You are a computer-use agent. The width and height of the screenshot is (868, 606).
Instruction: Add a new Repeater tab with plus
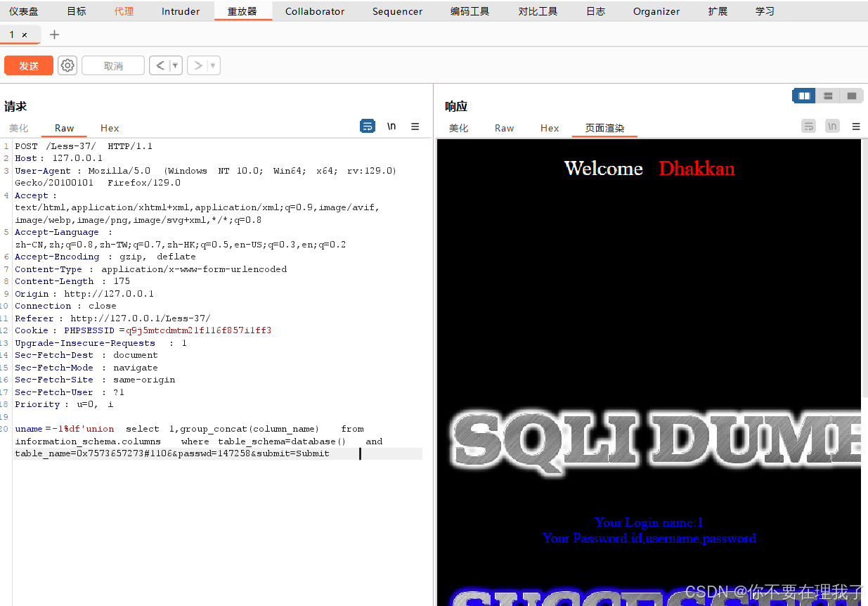coord(55,34)
